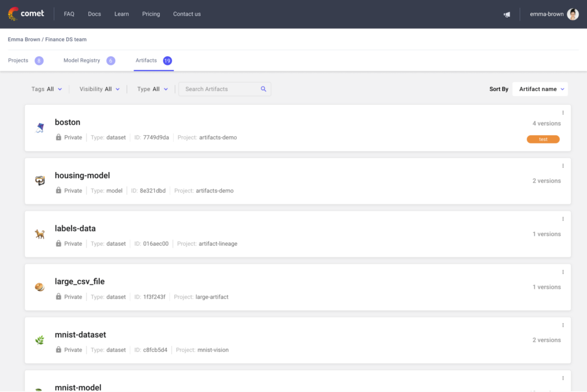Click the labels-data cat icon
This screenshot has height=392, width=587.
pos(40,234)
